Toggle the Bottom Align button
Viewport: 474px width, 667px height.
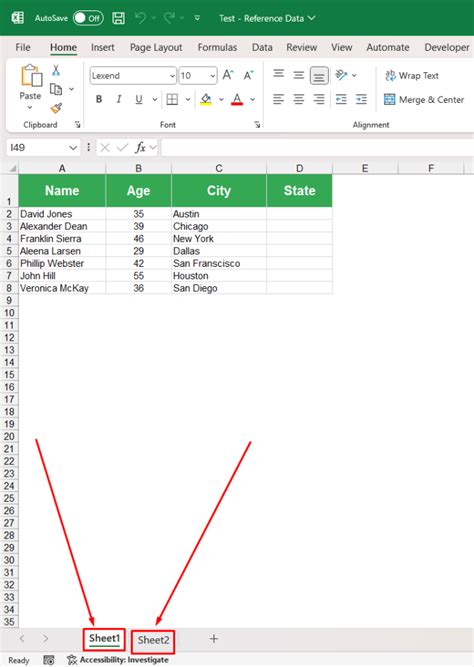319,76
